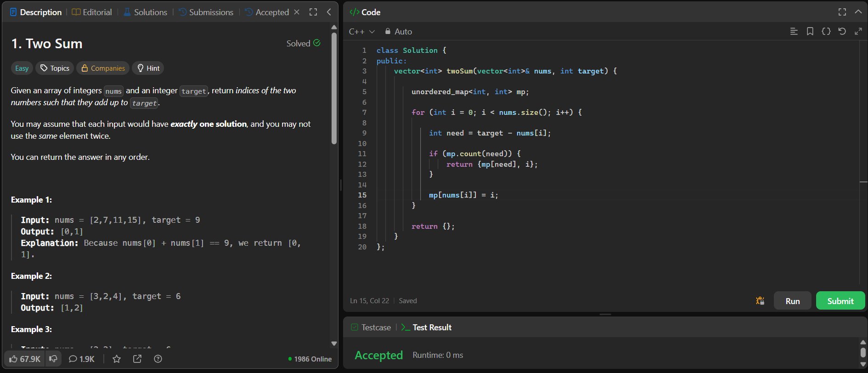Click the curly braces snippet icon
This screenshot has width=868, height=373.
pos(826,31)
